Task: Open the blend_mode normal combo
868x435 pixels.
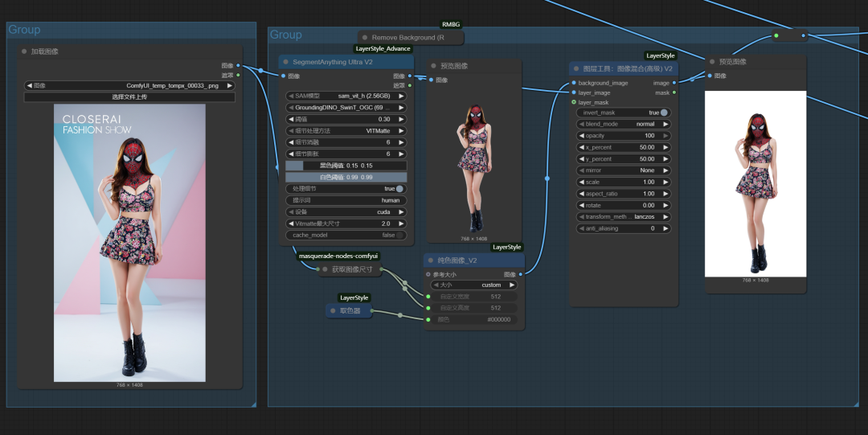Action: click(x=624, y=124)
